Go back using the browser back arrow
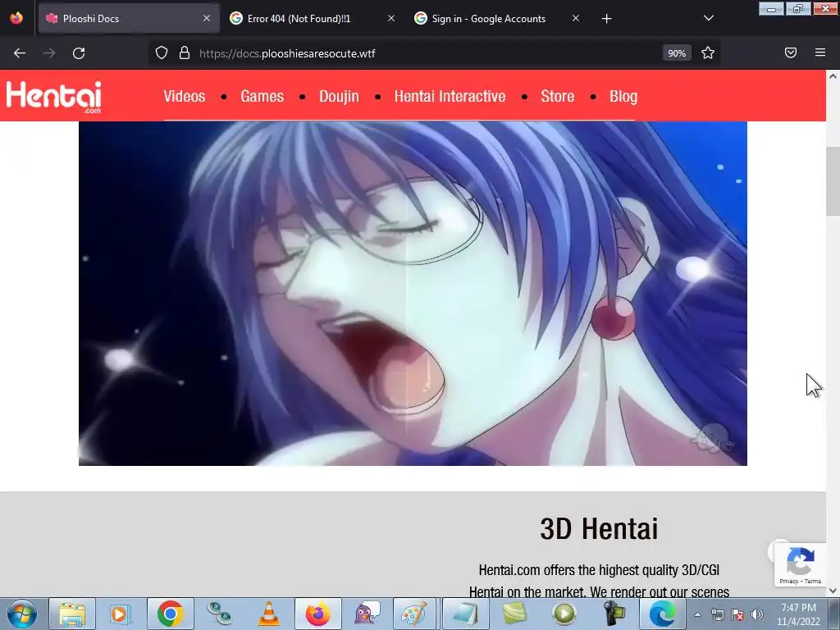The image size is (840, 630). [x=20, y=53]
